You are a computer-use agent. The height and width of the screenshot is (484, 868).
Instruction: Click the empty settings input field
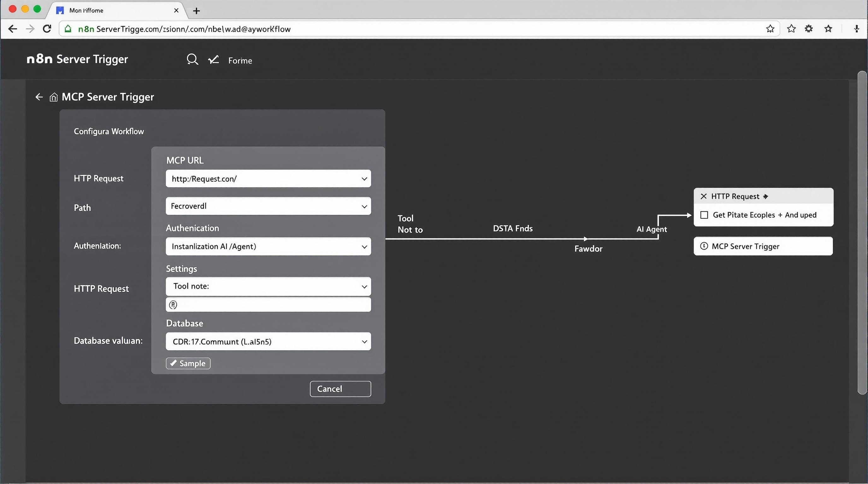click(x=268, y=305)
